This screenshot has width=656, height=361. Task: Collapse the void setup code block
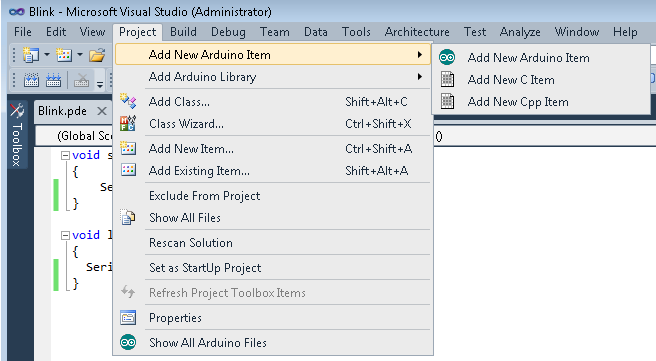point(65,156)
